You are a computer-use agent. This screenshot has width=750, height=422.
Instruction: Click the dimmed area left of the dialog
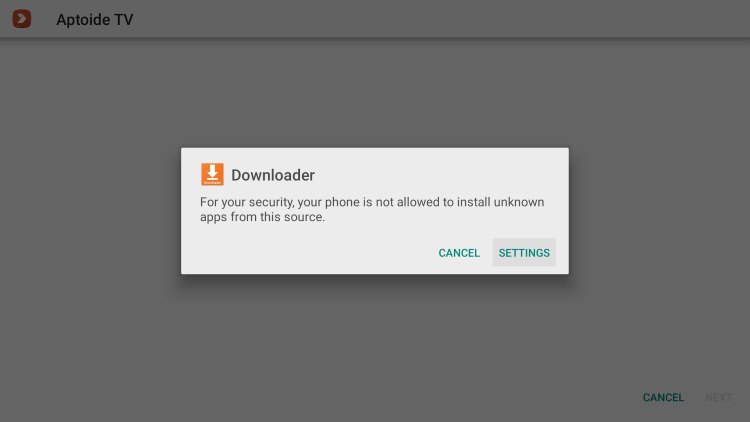coord(90,211)
